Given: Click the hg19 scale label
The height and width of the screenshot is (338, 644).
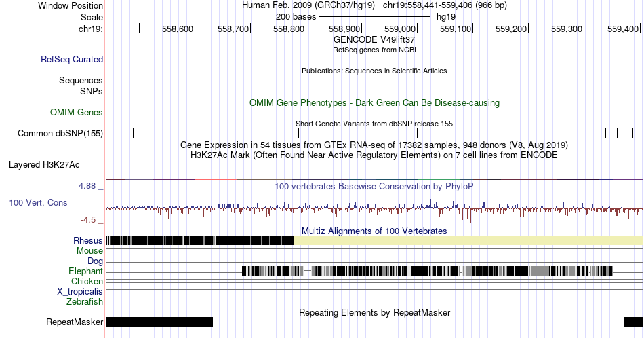Looking at the screenshot, I should click(446, 17).
